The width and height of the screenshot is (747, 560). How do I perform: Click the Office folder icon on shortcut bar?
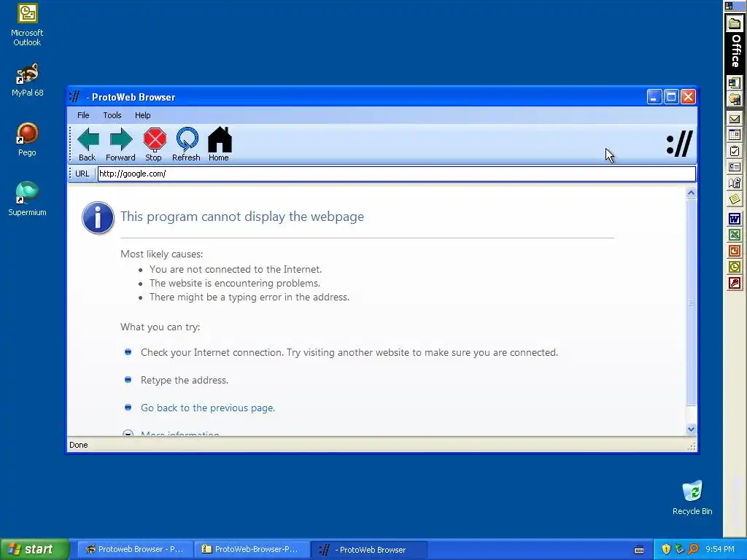[735, 24]
